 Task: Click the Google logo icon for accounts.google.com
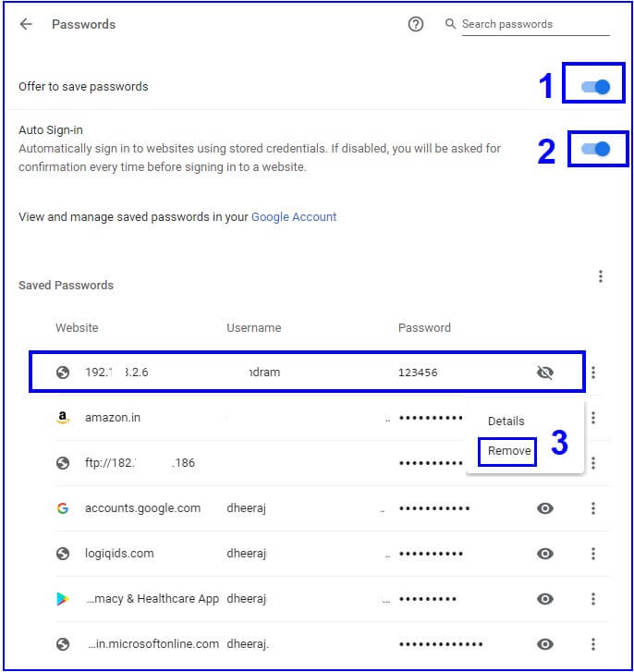point(63,508)
